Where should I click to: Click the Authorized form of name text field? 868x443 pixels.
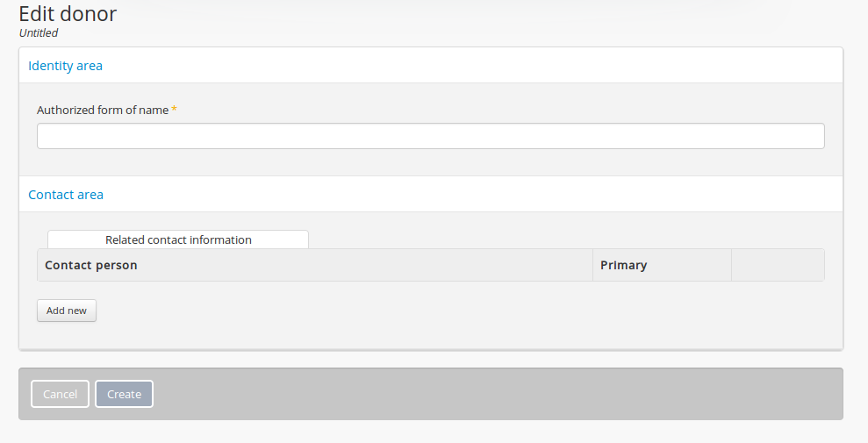(430, 136)
